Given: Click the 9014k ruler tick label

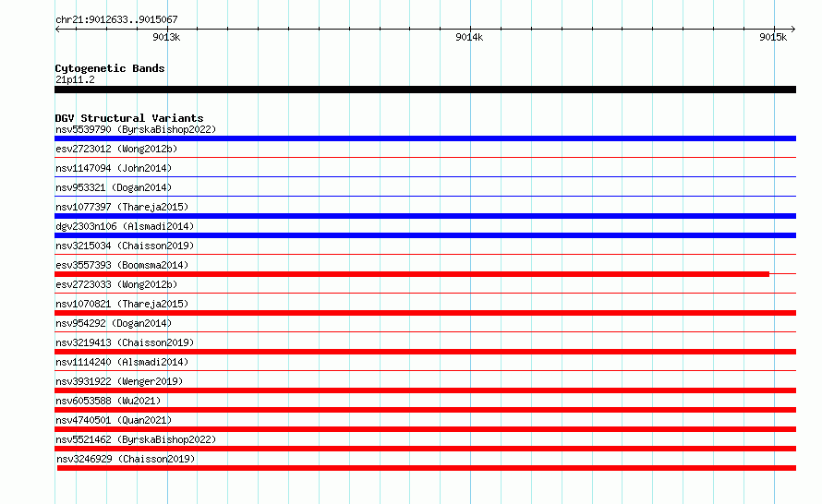Looking at the screenshot, I should [469, 37].
